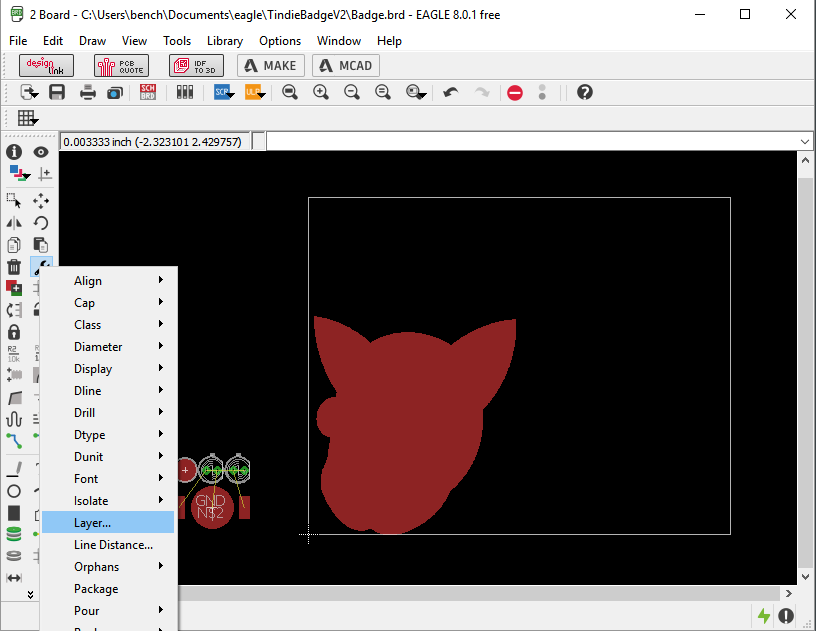Select the Move tool
This screenshot has width=816, height=631.
tap(41, 200)
